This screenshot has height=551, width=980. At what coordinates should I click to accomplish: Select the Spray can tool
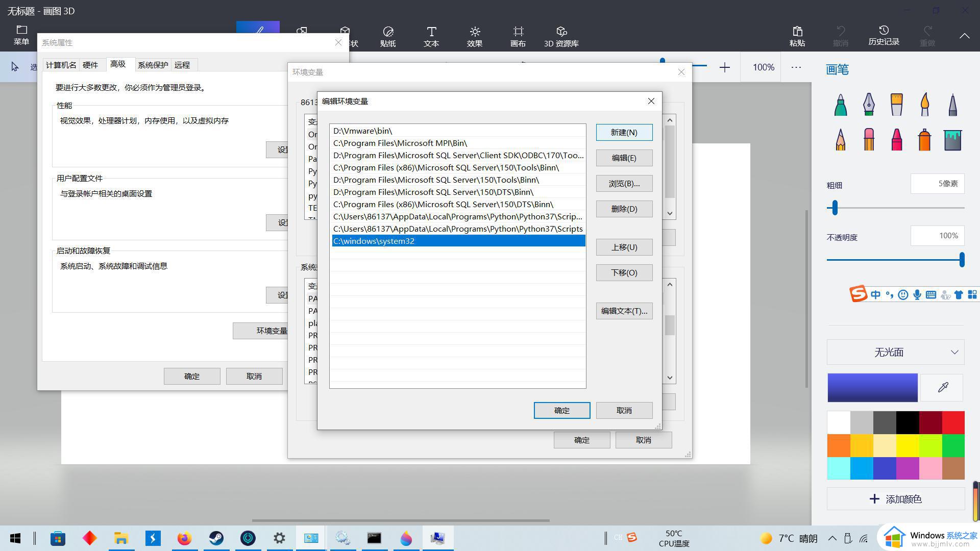[924, 139]
